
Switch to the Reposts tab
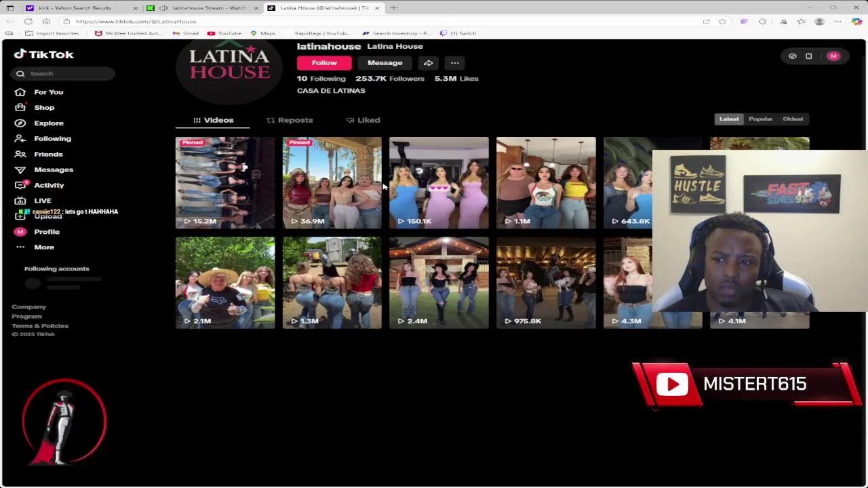pos(290,120)
